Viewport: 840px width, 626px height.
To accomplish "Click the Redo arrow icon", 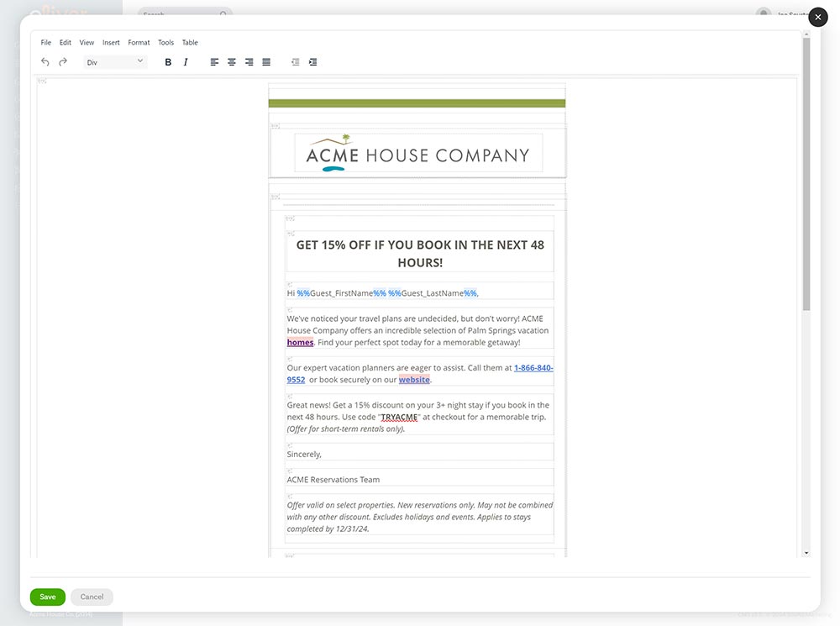I will 62,61.
